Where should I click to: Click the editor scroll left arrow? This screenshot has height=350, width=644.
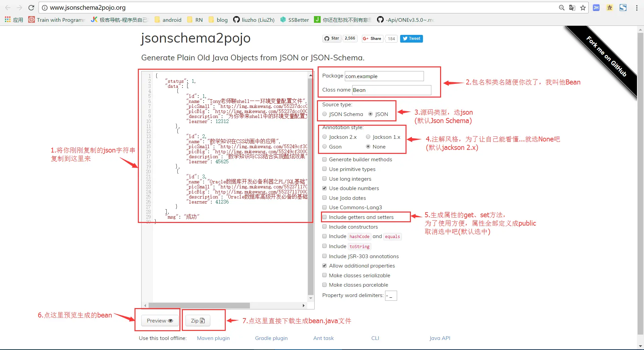pyautogui.click(x=145, y=305)
